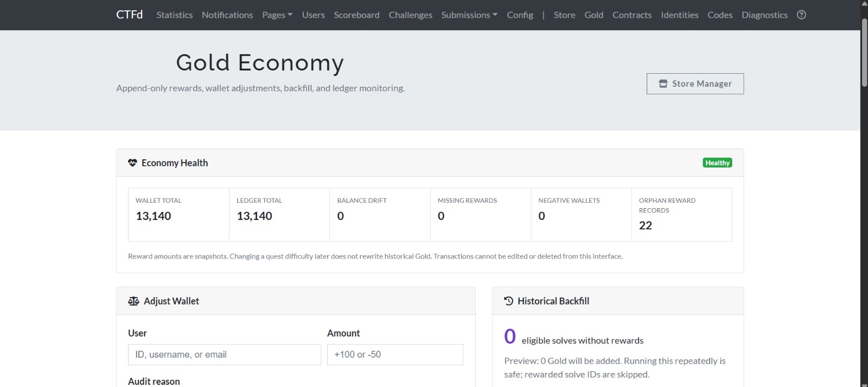Click the store icon in Store Manager button

point(663,83)
